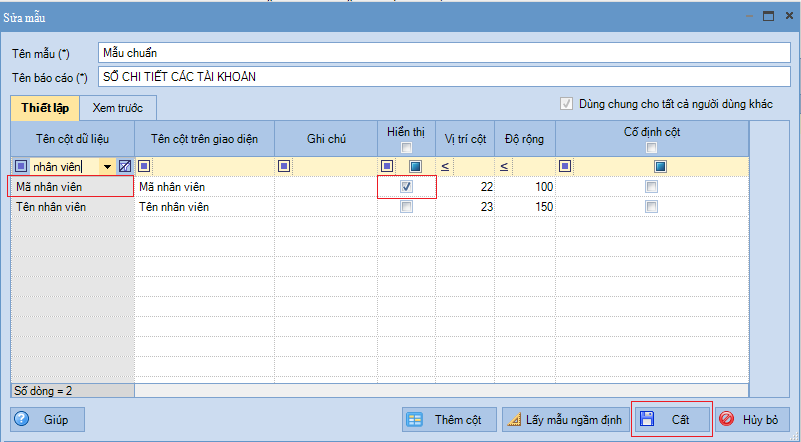
Task: Sort by Tên cột dữ liệu header
Action: [x=73, y=138]
